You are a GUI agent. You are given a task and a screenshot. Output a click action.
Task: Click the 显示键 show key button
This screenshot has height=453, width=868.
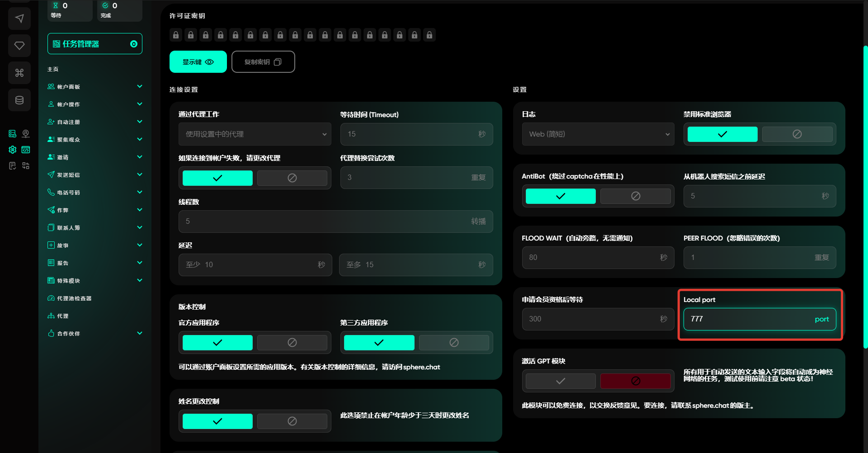[x=198, y=62]
